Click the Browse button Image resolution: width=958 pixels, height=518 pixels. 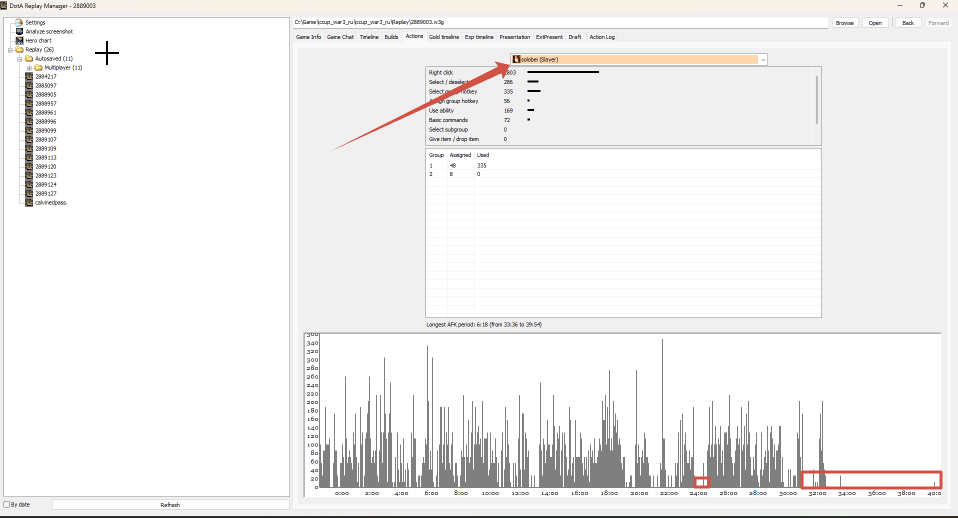(x=844, y=23)
